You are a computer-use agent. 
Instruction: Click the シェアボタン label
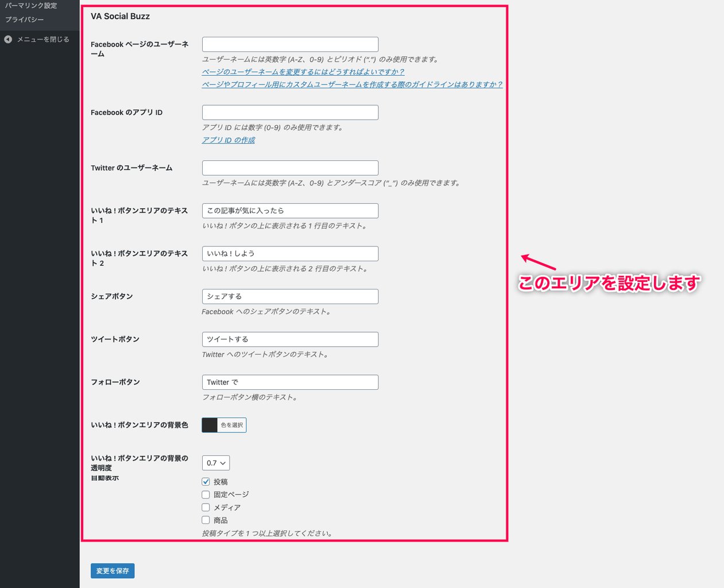(112, 296)
